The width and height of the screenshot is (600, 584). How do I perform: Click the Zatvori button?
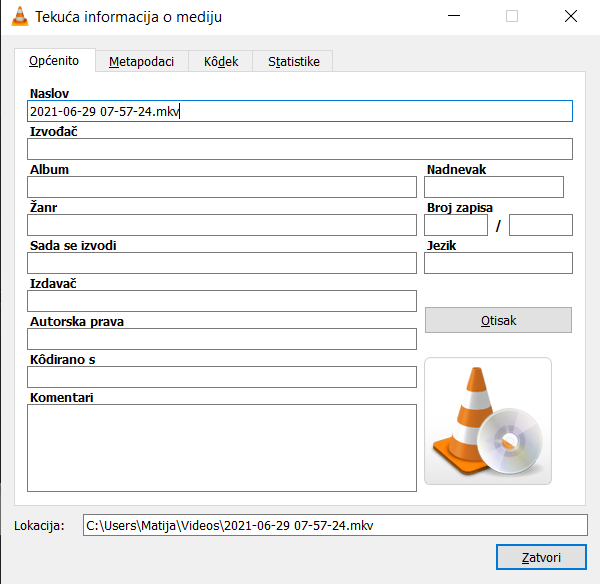[541, 557]
